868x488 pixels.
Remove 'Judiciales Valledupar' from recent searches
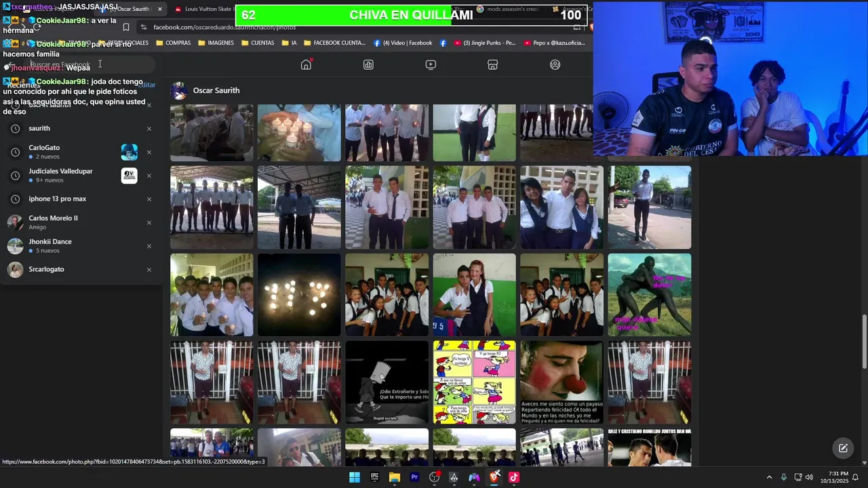click(x=149, y=176)
